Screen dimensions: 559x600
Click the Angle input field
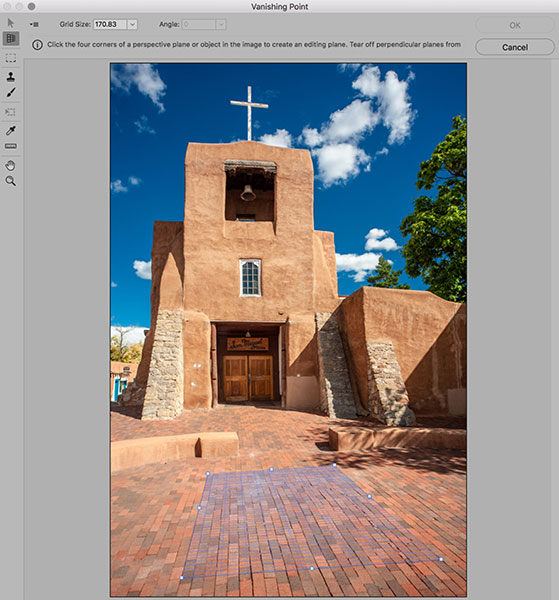pyautogui.click(x=199, y=24)
